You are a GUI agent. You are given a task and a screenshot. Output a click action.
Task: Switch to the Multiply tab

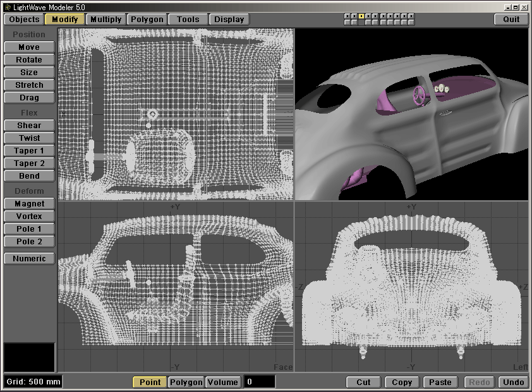click(x=106, y=19)
